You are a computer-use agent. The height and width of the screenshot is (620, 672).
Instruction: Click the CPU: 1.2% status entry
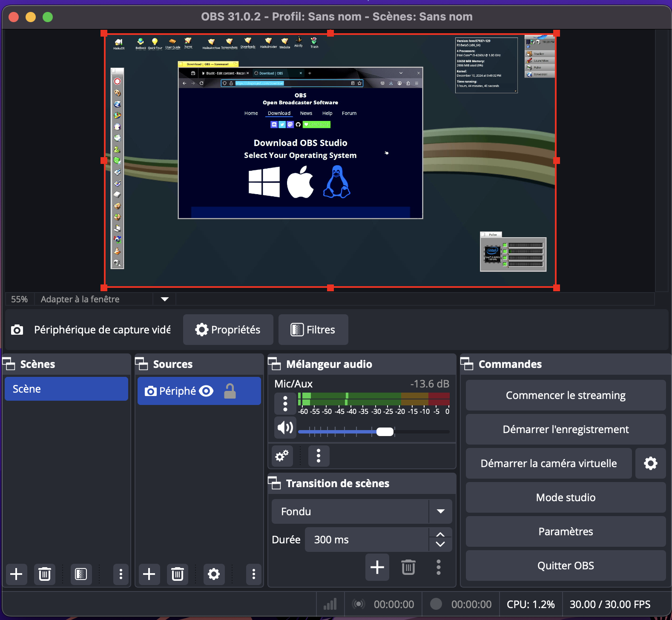(531, 604)
